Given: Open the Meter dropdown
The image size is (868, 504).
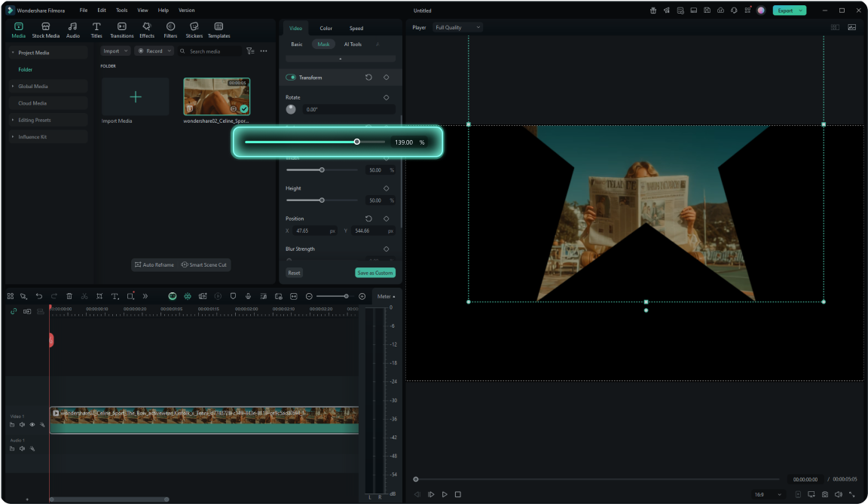Looking at the screenshot, I should 386,297.
